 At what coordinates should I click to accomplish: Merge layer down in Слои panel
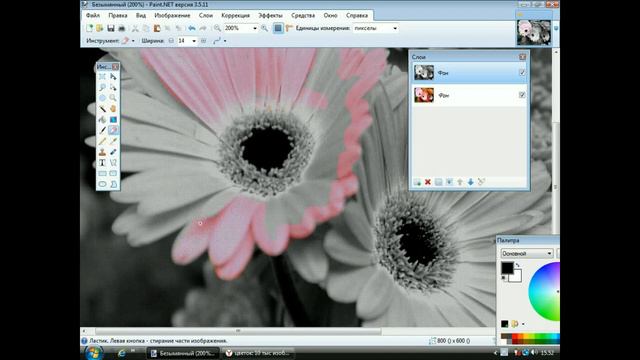pyautogui.click(x=449, y=182)
